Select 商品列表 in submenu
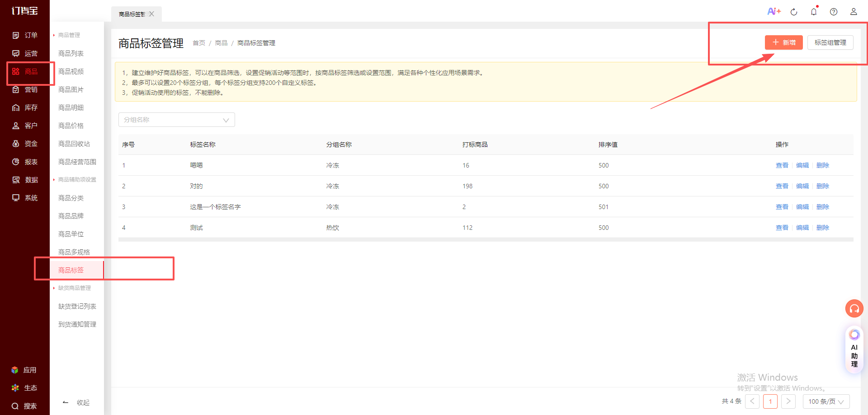 click(x=71, y=53)
